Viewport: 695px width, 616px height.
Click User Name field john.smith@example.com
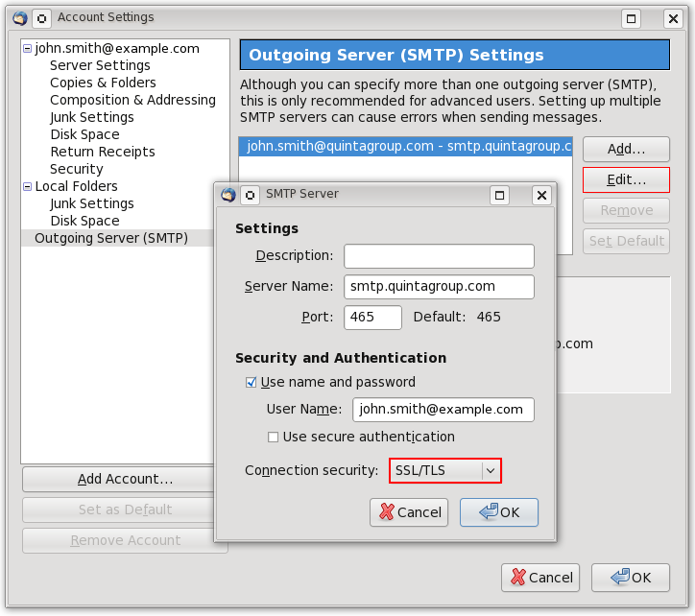coord(443,410)
